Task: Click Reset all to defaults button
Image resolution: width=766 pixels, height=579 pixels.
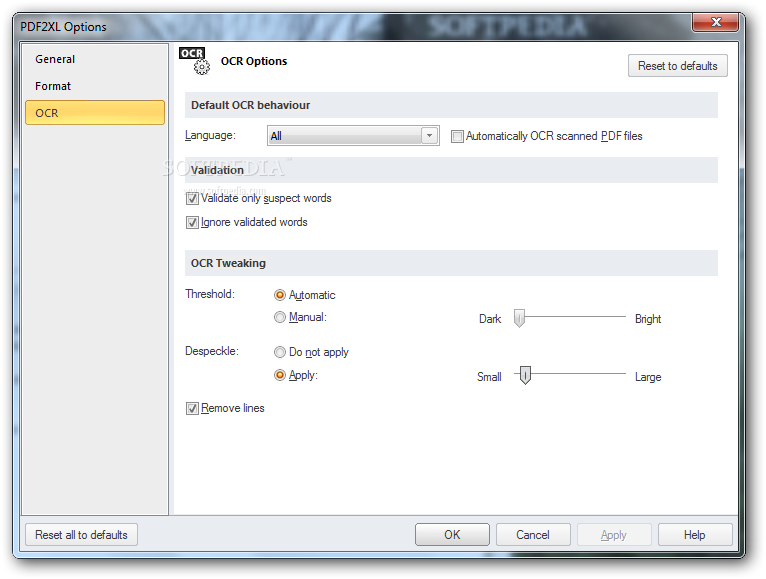Action: [81, 535]
